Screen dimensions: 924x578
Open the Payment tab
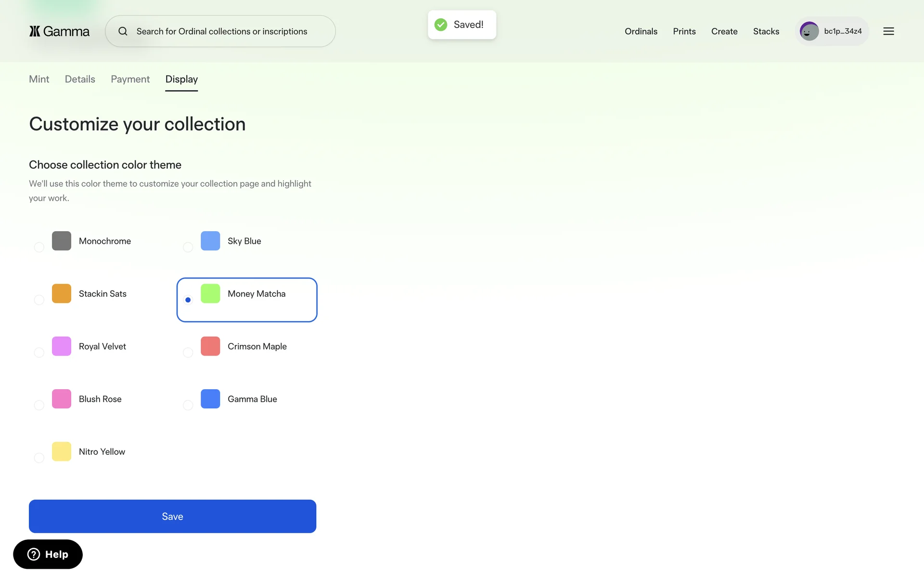click(130, 79)
